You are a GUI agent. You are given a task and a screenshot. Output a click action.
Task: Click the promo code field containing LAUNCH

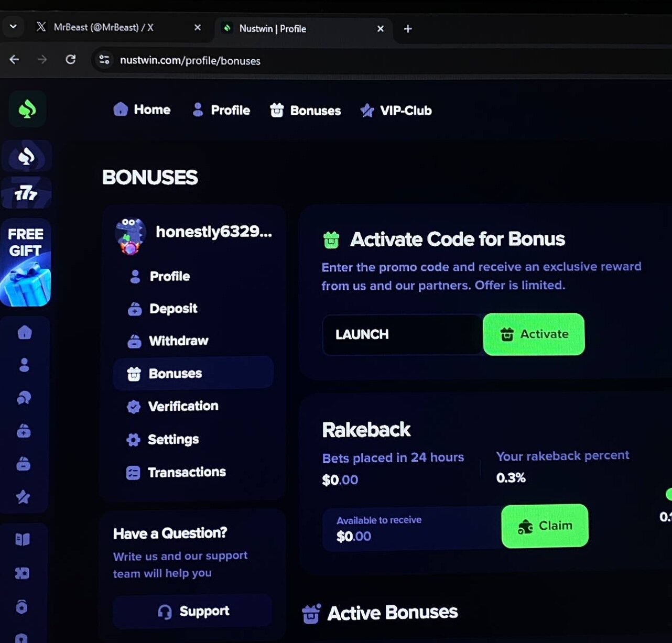click(403, 335)
